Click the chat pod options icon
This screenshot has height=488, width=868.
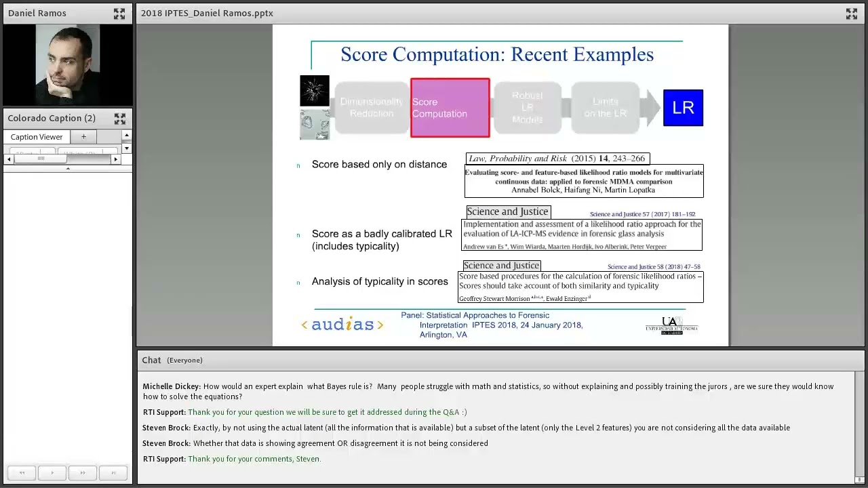tap(859, 480)
